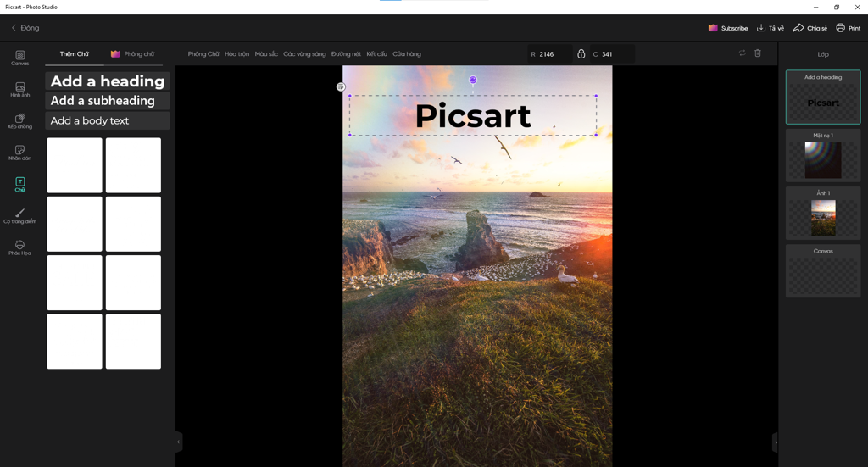Switch to the Thêm Chữ tab
The height and width of the screenshot is (467, 868).
[x=75, y=53]
